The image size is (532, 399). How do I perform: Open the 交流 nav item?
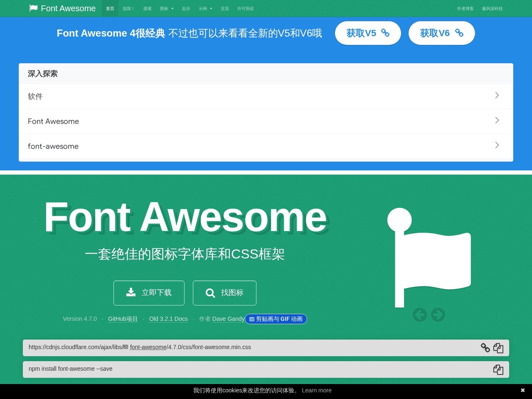point(225,8)
